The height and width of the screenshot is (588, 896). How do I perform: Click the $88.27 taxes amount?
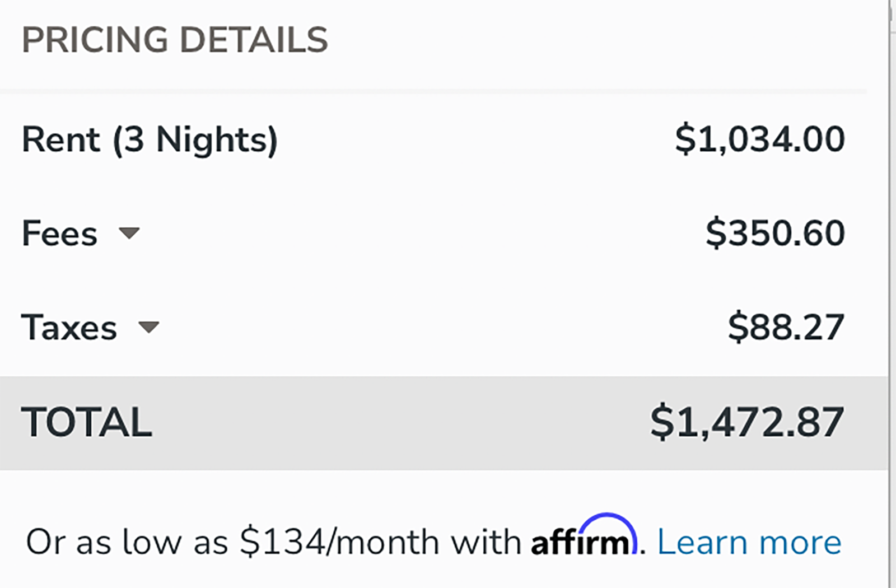pos(786,327)
